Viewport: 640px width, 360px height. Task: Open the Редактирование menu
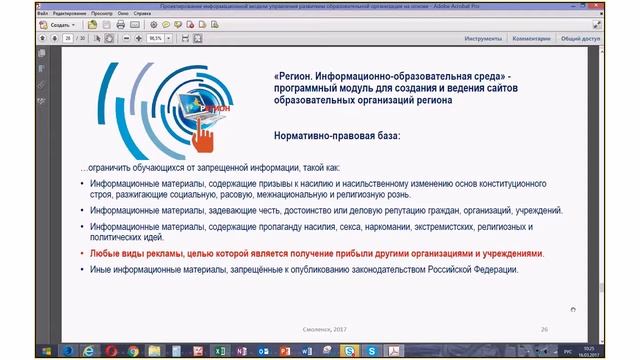69,13
